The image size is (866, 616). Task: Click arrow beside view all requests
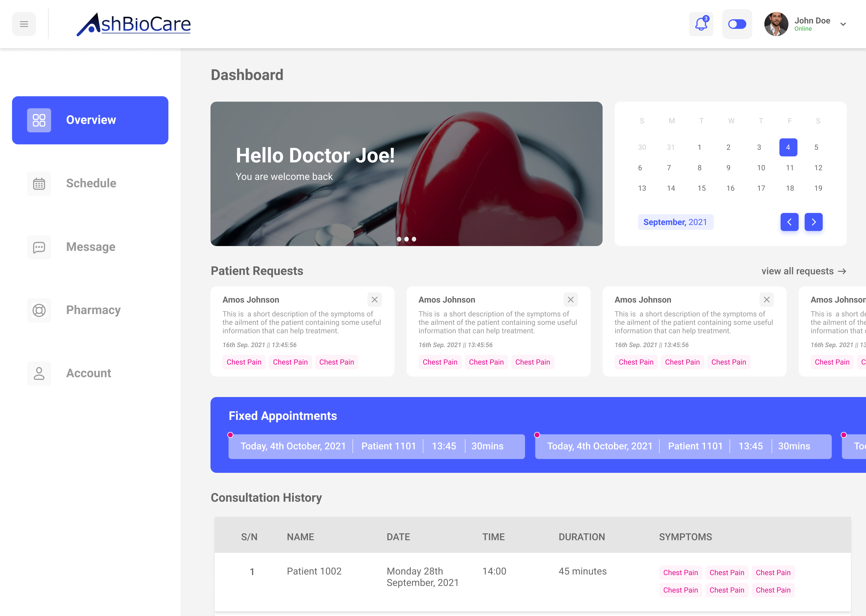coord(842,271)
